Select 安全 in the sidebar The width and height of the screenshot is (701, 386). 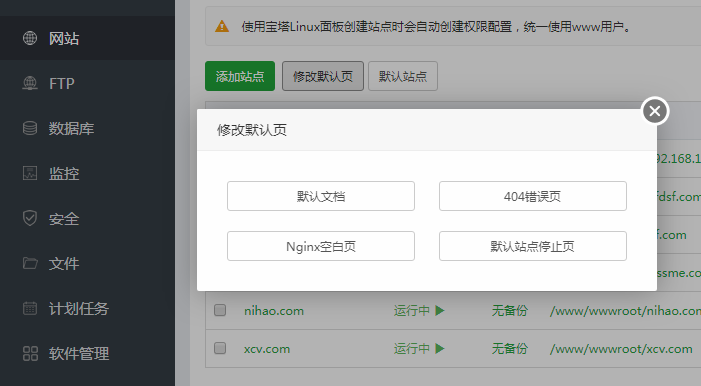tap(87, 218)
